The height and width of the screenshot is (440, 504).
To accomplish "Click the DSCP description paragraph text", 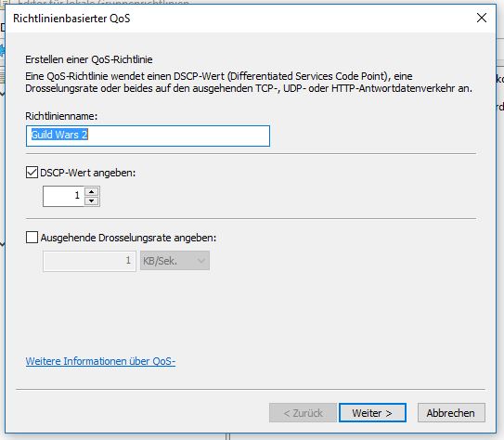I will (x=249, y=83).
